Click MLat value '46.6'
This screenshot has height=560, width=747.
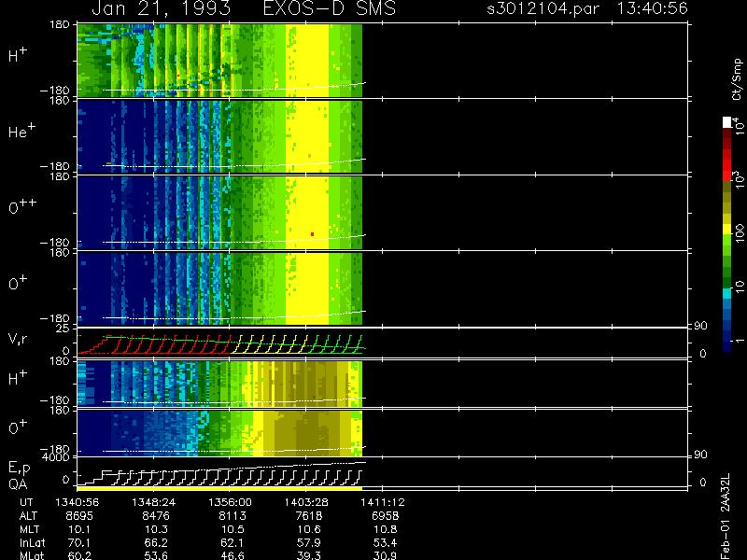(x=233, y=555)
